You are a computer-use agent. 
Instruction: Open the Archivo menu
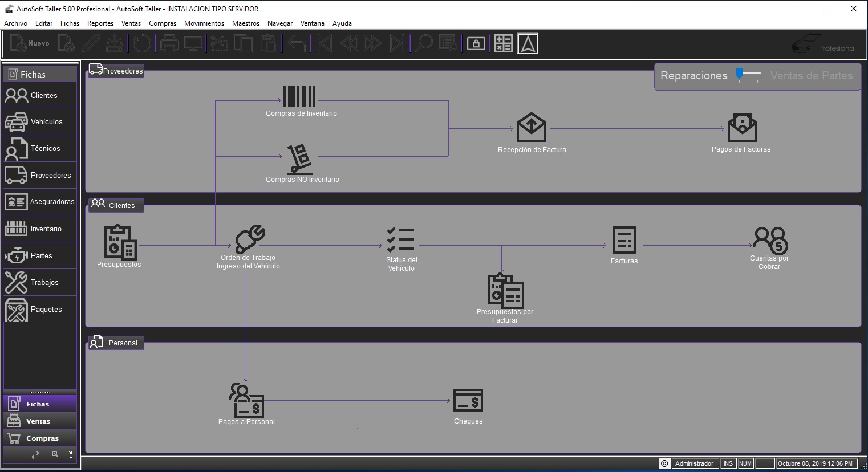(15, 23)
